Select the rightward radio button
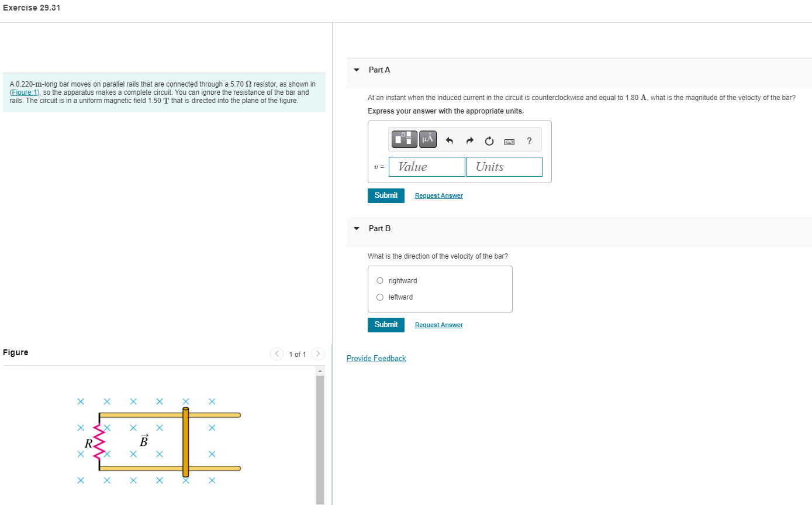 click(379, 280)
